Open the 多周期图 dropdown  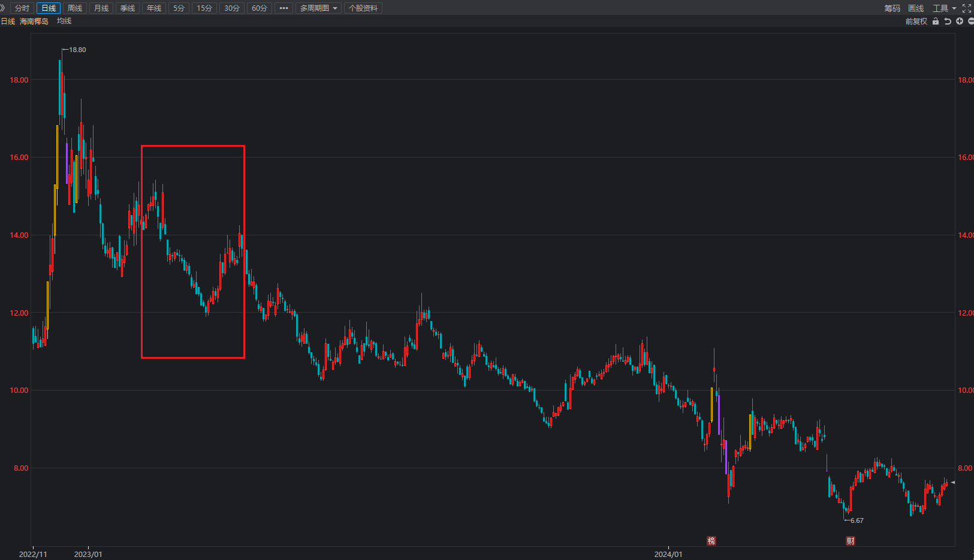(318, 8)
